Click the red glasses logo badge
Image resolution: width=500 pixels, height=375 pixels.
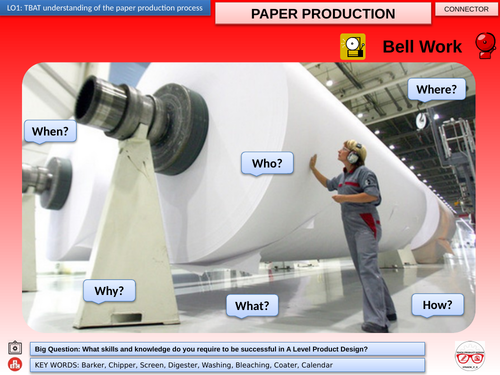click(x=470, y=356)
